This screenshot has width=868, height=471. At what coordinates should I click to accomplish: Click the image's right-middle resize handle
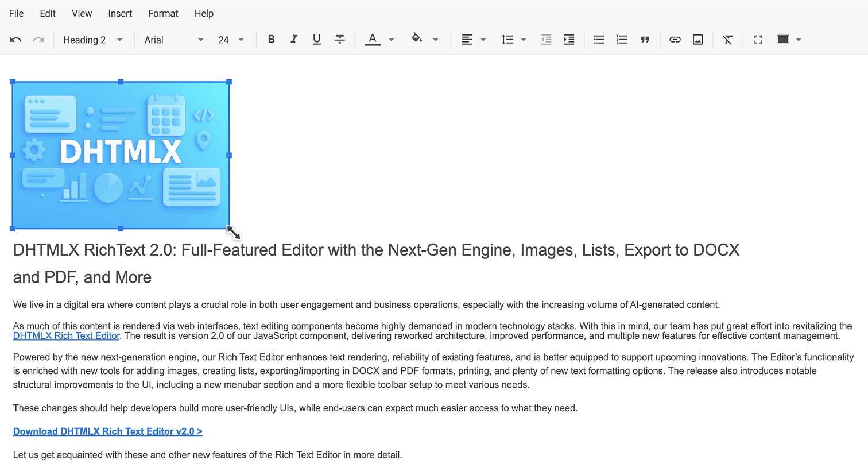point(229,155)
